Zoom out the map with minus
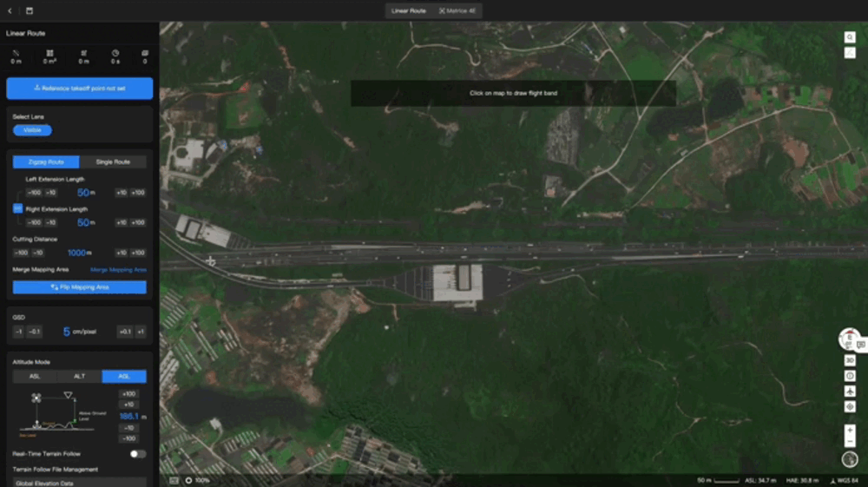 point(850,441)
